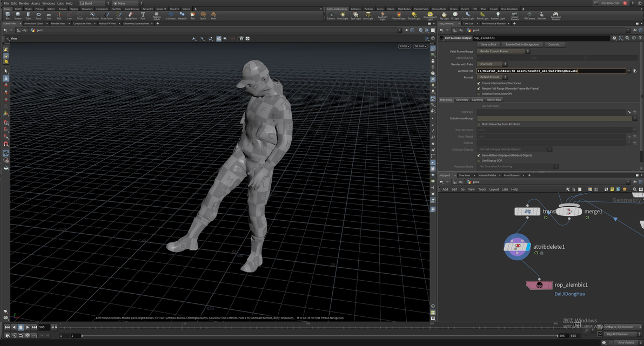This screenshot has width=644, height=346.
Task: Select the Spiral shelf tool
Action: point(203,15)
